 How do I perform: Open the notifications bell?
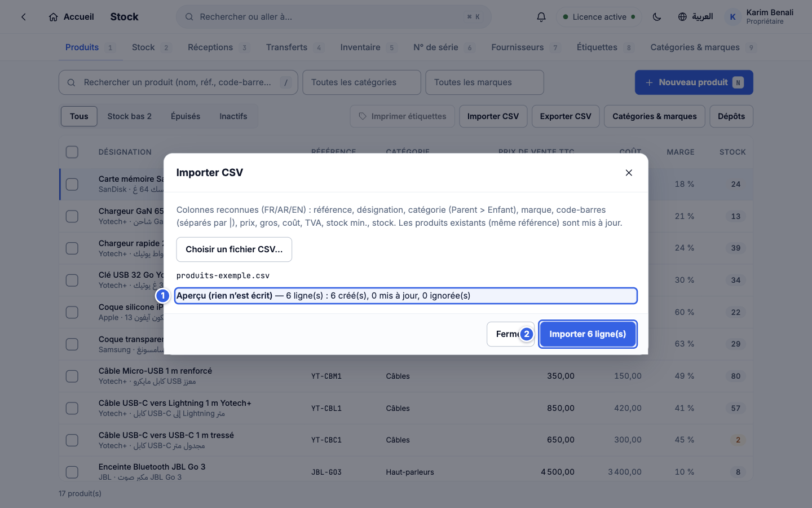tap(541, 17)
